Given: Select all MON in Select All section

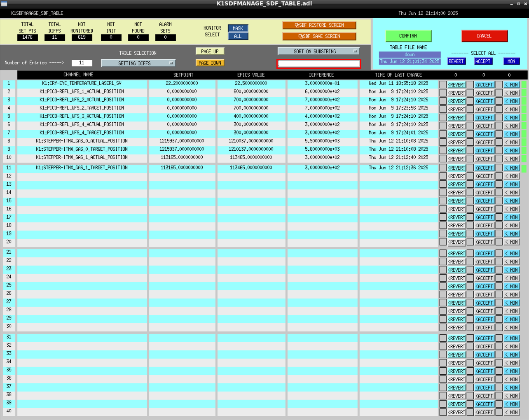Looking at the screenshot, I should click(511, 61).
